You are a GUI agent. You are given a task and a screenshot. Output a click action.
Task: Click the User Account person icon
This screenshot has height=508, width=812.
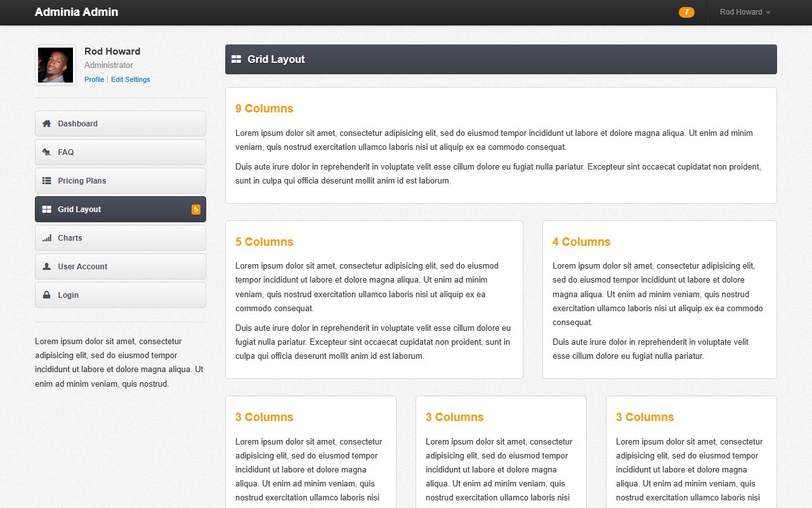46,266
